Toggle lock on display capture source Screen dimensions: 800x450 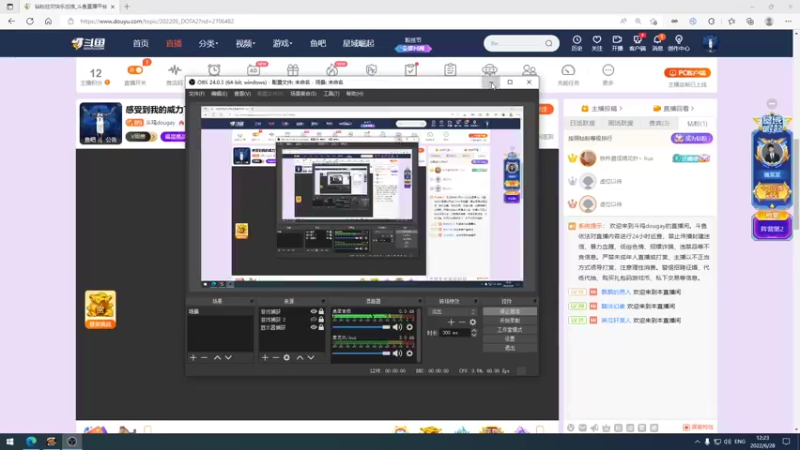click(321, 328)
